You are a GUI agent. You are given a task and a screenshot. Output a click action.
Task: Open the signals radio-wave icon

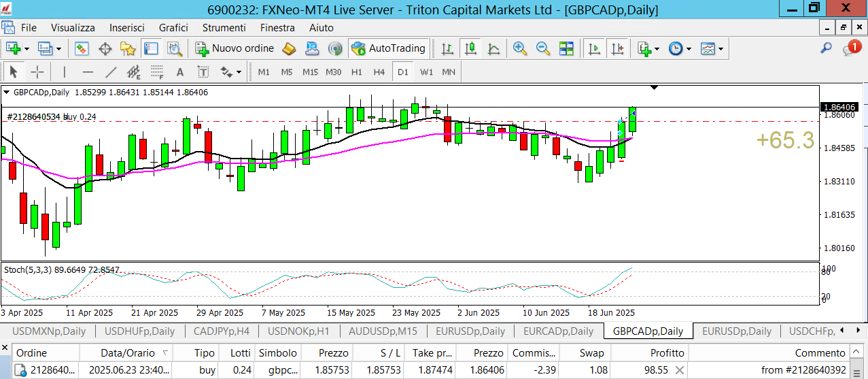(334, 48)
